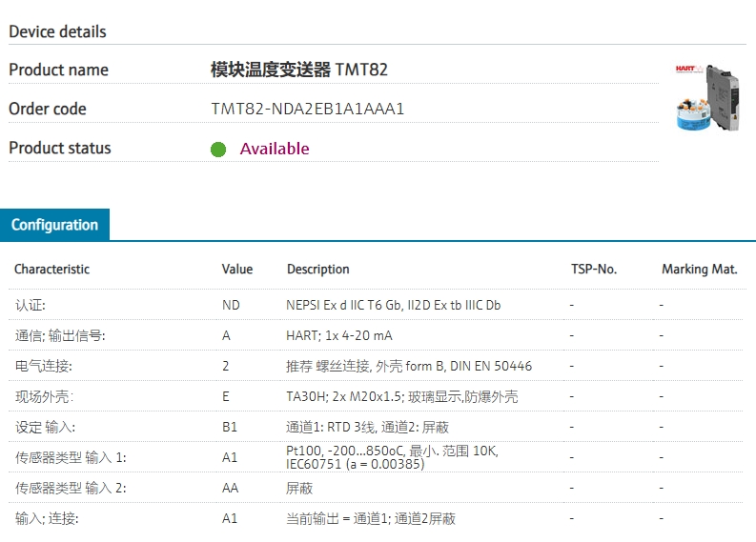
Task: Select the AA value for sensor input 2
Action: (x=230, y=488)
